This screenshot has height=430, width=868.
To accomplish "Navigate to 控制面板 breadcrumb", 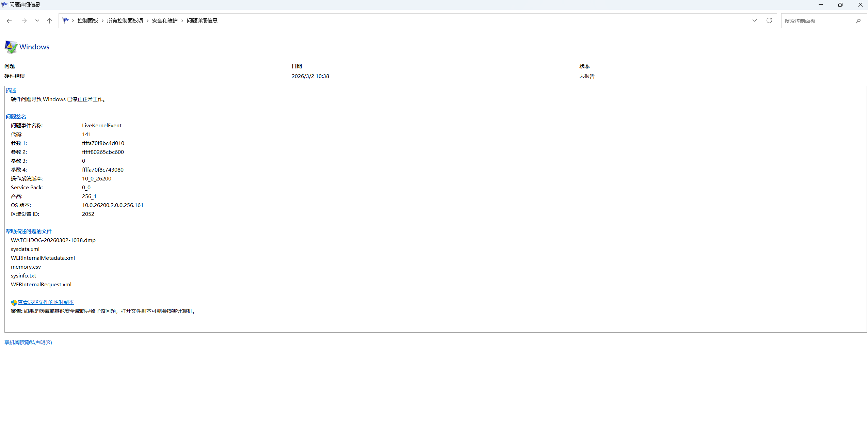I will coord(87,21).
